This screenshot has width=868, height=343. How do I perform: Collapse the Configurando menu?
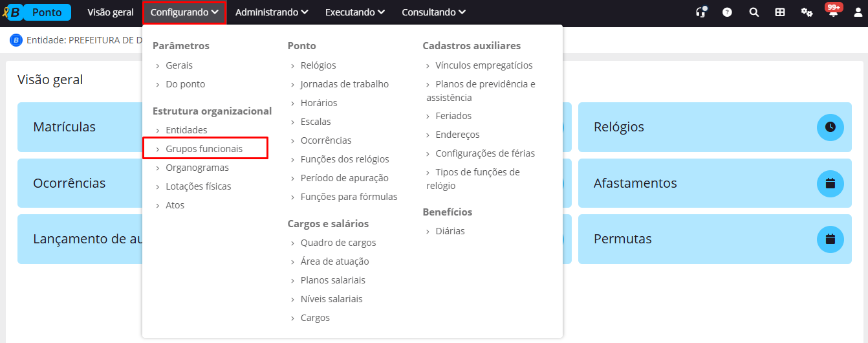pyautogui.click(x=184, y=12)
